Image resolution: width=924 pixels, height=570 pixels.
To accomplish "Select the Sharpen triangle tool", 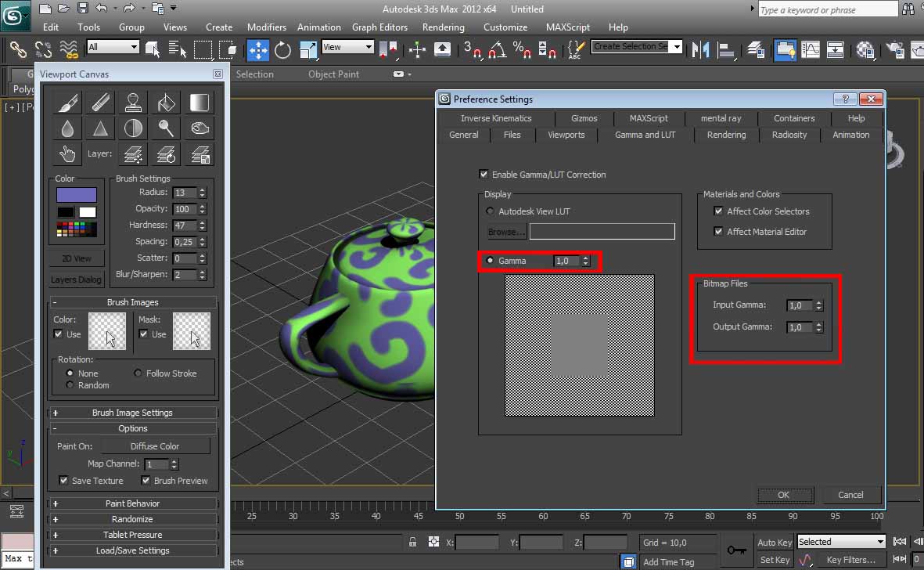I will (101, 128).
